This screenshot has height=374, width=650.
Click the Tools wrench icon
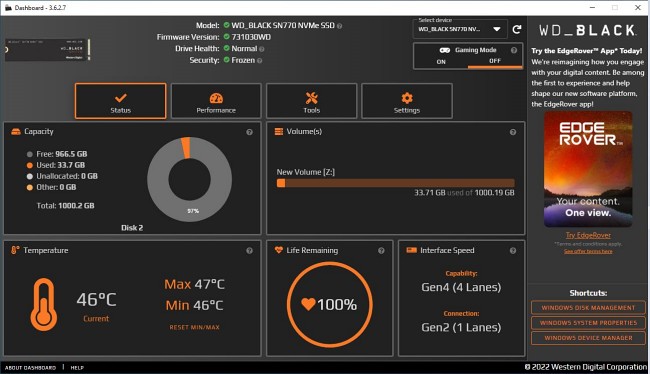[311, 98]
